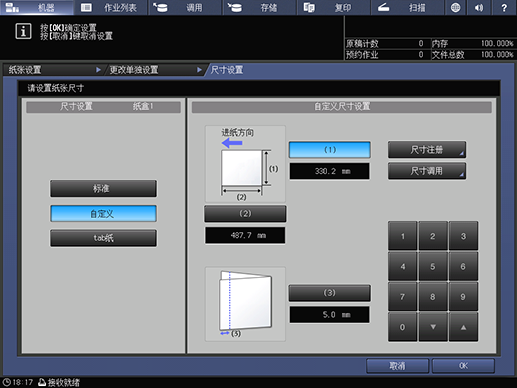Click the 自定义尺寸设置 panel header
The width and height of the screenshot is (517, 388).
point(342,107)
